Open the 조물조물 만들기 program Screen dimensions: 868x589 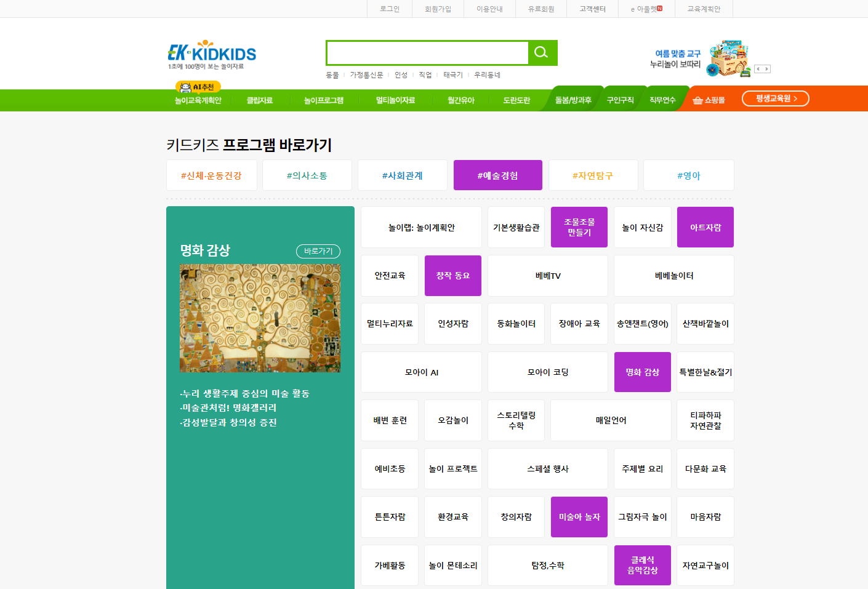pos(579,227)
